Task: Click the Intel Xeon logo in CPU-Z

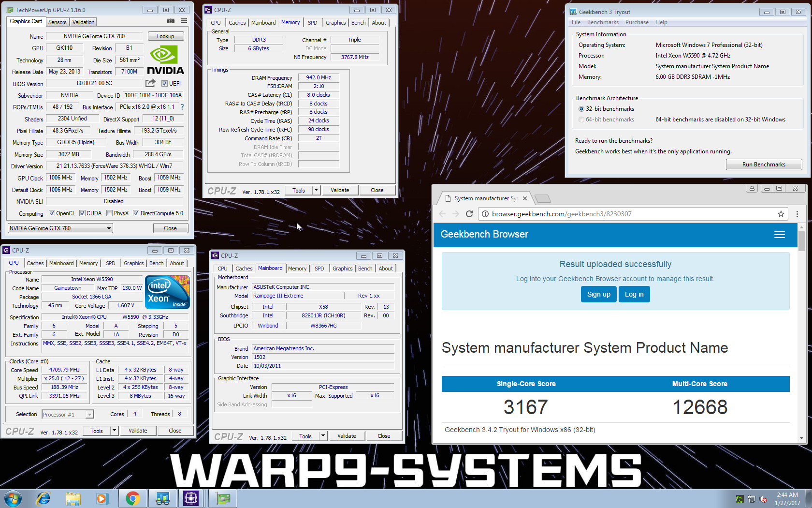Action: [168, 292]
